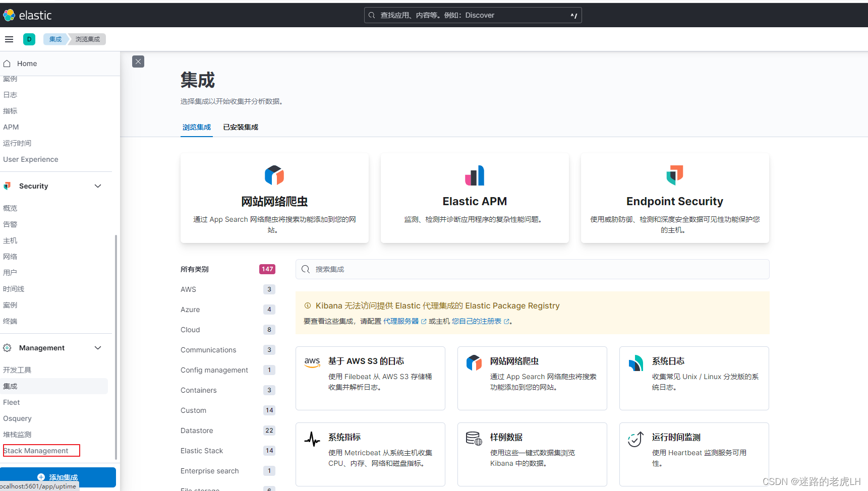Click the 添加集成 button
The image size is (868, 491).
[57, 477]
